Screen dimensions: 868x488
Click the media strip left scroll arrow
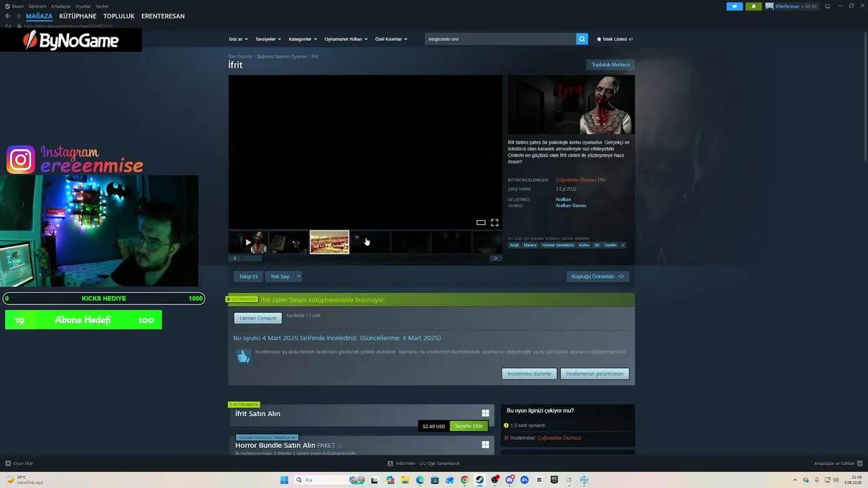click(235, 258)
